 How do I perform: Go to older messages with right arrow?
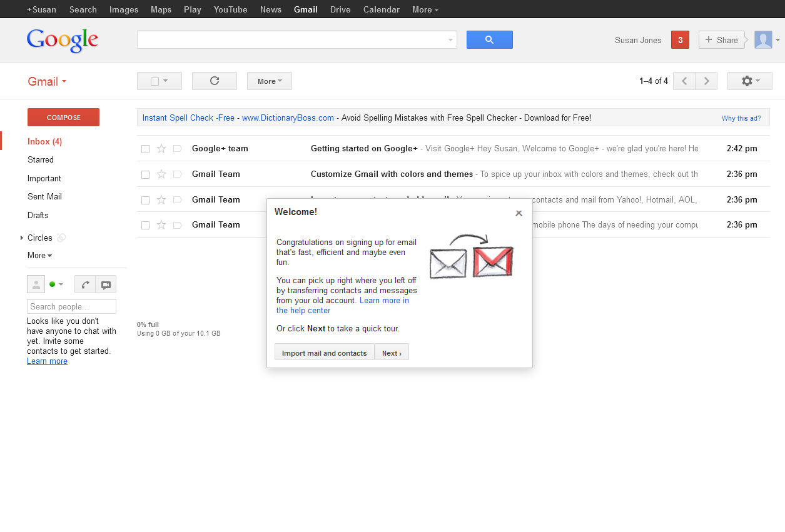point(706,81)
